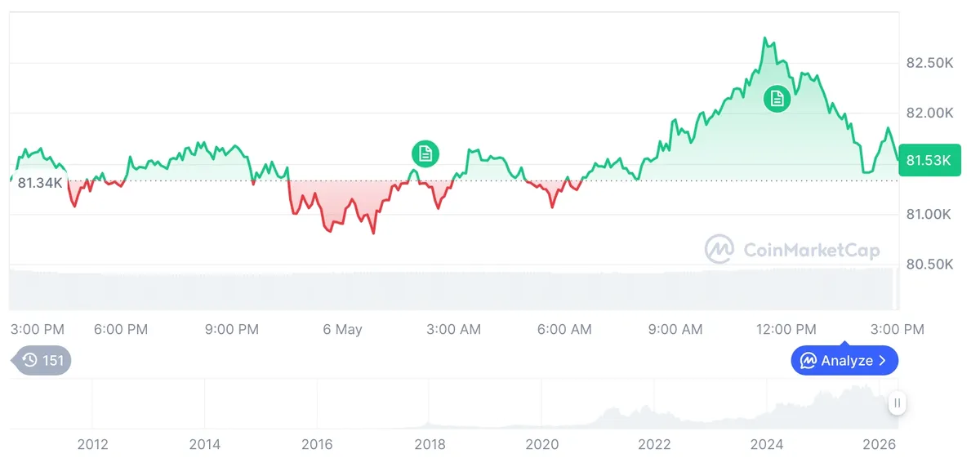Select 2024 on the mini timeline
The height and width of the screenshot is (458, 980).
click(767, 444)
